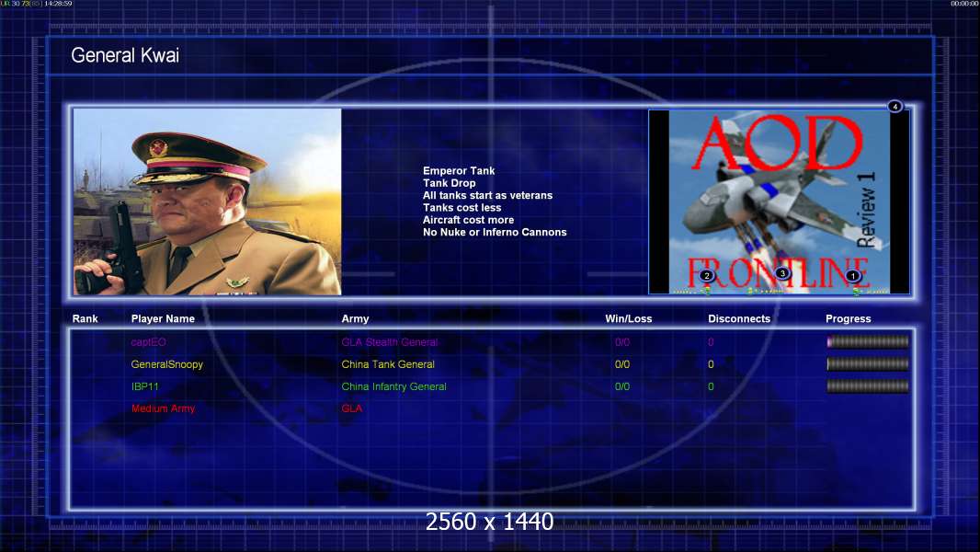Click the 00:00:08 elapsed timer readout
The image size is (980, 552).
[964, 4]
